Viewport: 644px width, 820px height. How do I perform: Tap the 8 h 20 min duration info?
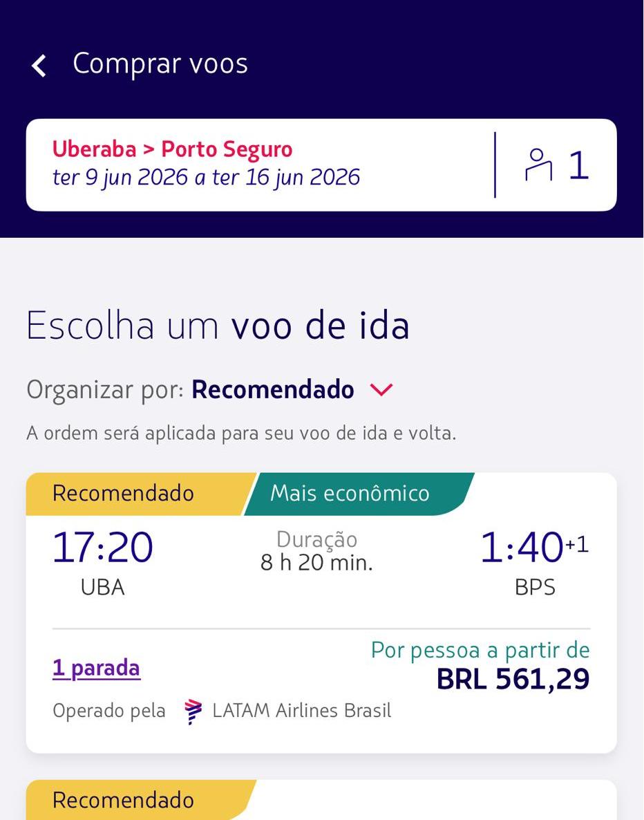tap(316, 563)
